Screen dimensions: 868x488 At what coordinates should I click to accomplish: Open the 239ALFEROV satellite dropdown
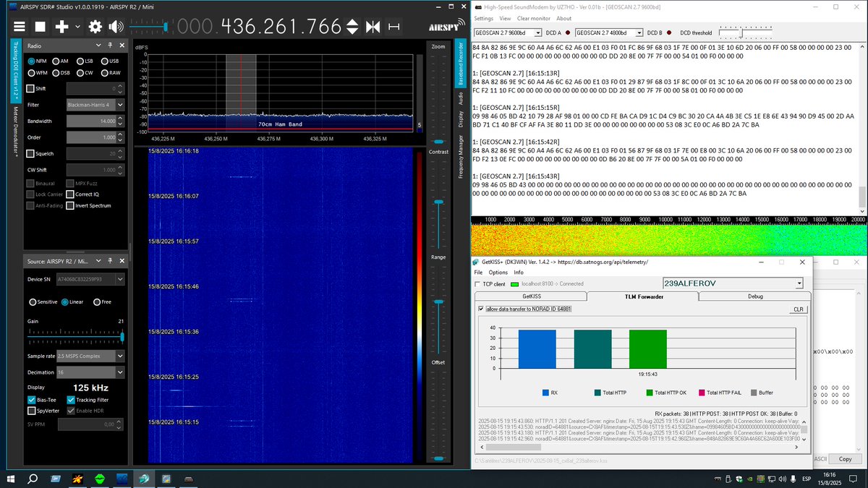pos(733,283)
